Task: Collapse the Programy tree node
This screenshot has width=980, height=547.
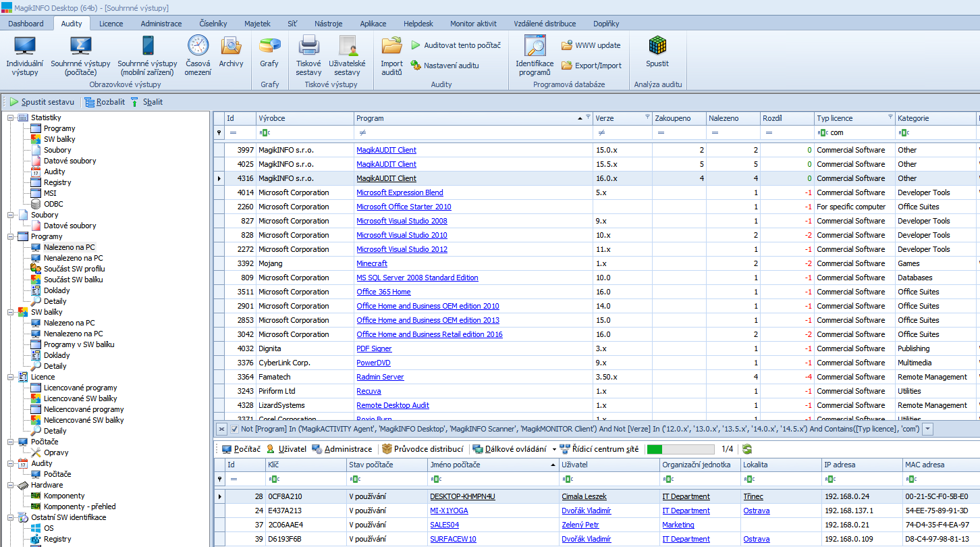Action: pyautogui.click(x=11, y=236)
